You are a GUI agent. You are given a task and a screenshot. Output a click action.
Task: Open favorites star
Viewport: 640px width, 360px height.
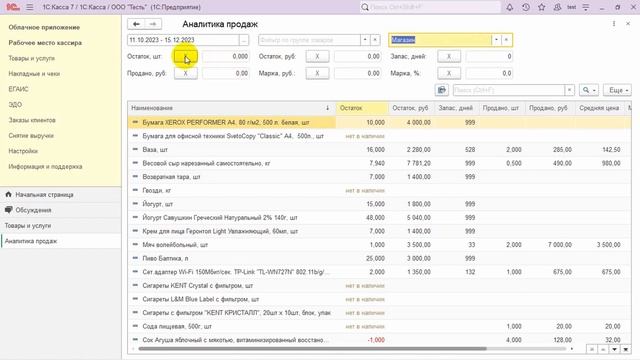542,7
